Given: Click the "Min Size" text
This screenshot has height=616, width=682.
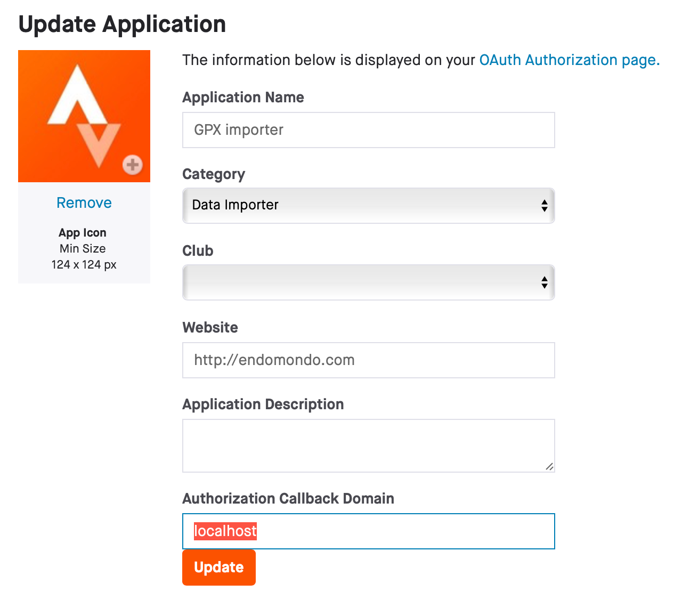Looking at the screenshot, I should [x=83, y=249].
